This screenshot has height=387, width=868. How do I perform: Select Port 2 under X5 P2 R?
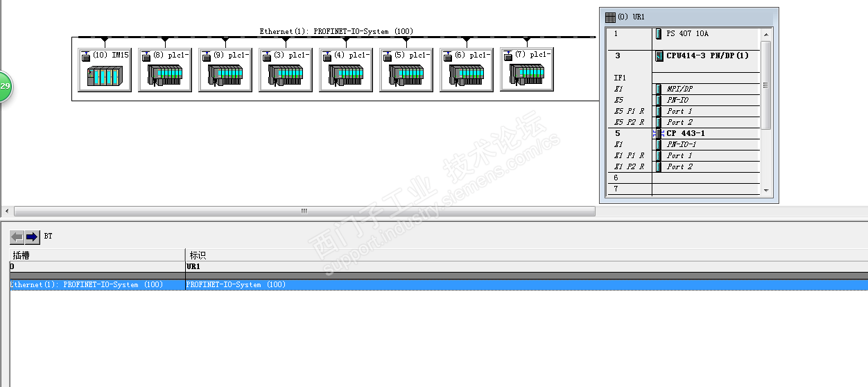coord(684,122)
